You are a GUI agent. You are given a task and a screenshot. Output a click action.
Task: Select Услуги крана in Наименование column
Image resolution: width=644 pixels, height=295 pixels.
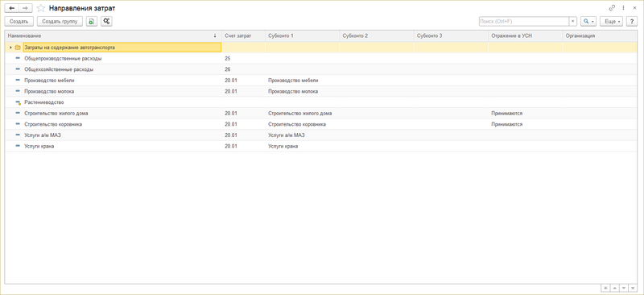(39, 146)
